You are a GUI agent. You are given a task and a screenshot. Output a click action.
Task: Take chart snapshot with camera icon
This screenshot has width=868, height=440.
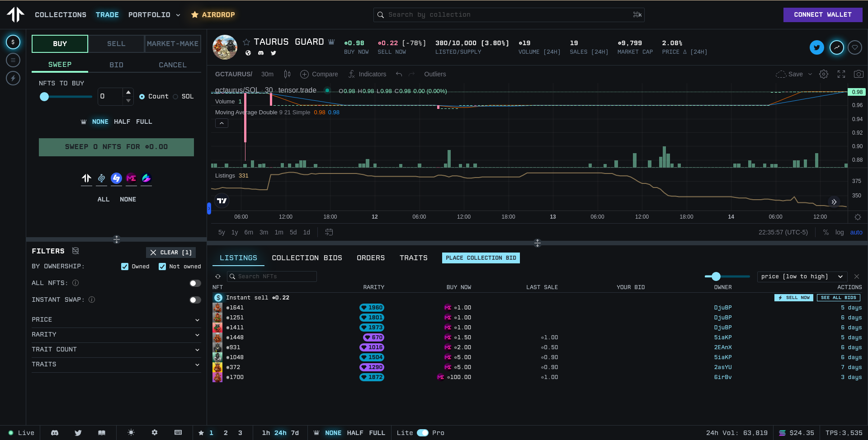pos(859,74)
